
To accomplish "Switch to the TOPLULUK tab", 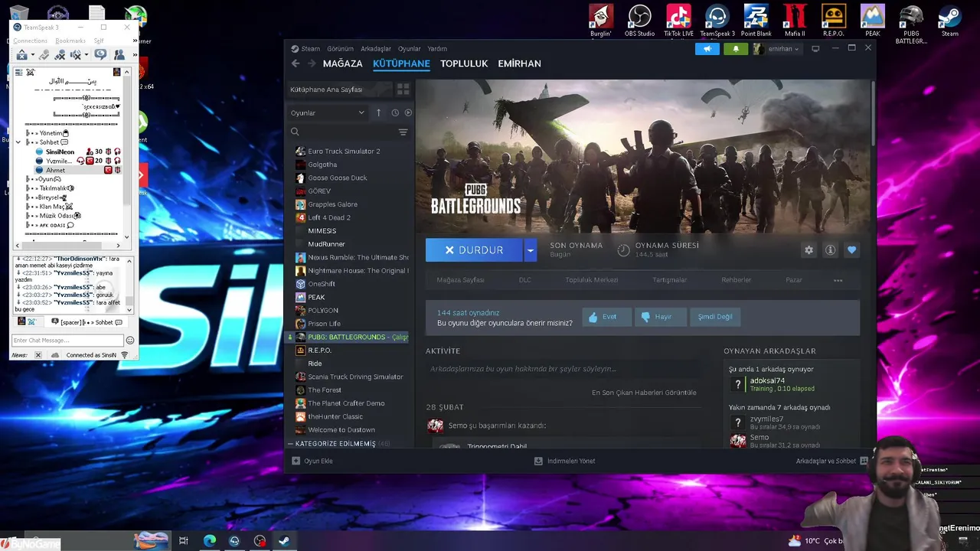I will coord(464,64).
